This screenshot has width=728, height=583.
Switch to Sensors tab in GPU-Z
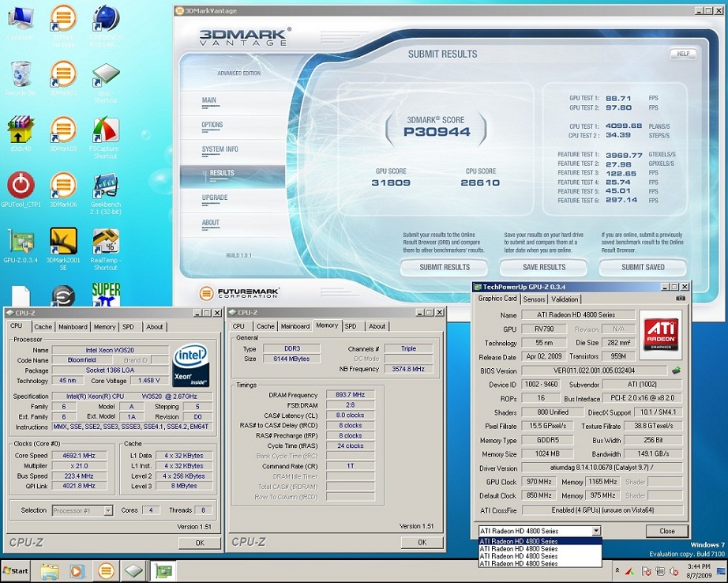(534, 299)
